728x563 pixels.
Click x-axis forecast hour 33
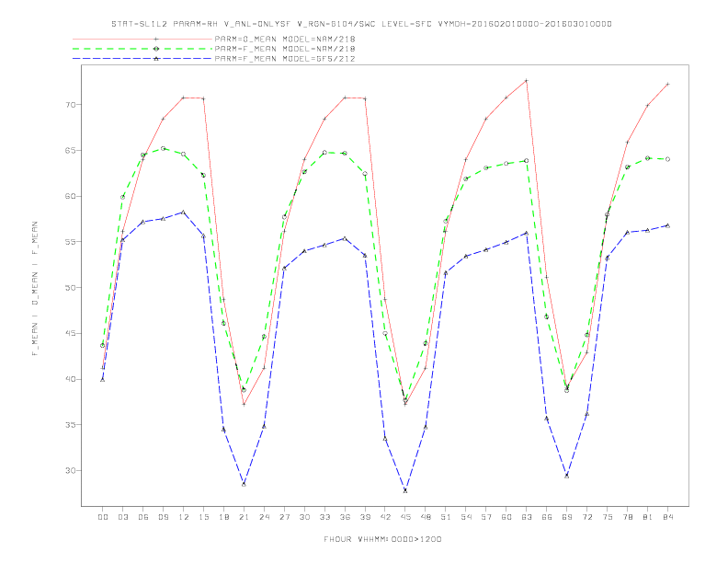[324, 517]
